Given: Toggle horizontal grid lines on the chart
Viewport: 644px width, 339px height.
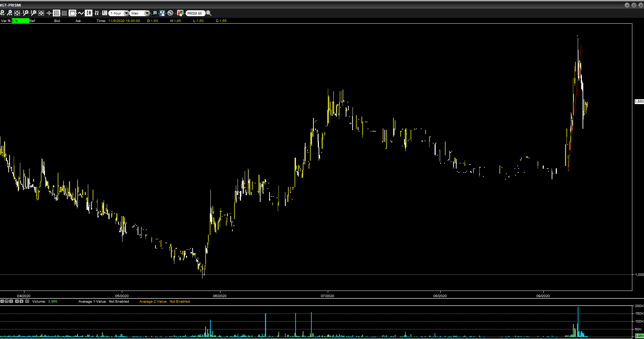Looking at the screenshot, I should pyautogui.click(x=57, y=13).
